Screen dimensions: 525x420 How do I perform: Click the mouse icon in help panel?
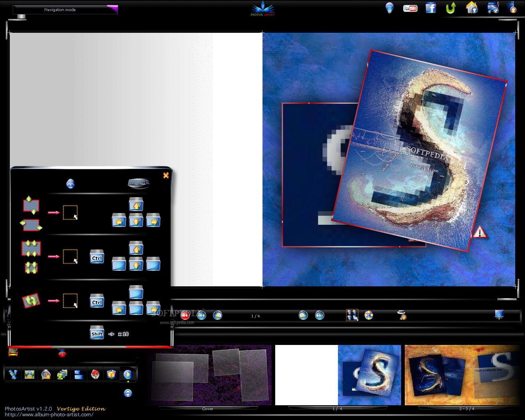[x=70, y=184]
